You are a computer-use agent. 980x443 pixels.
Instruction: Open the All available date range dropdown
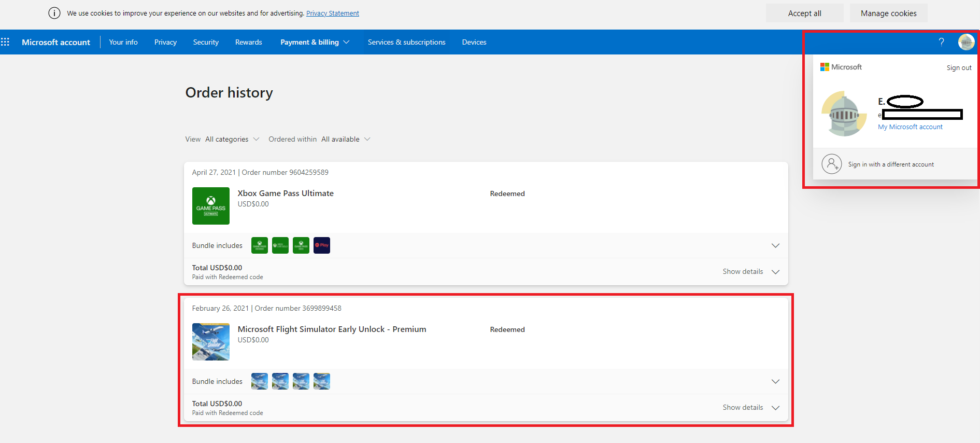[x=346, y=139]
